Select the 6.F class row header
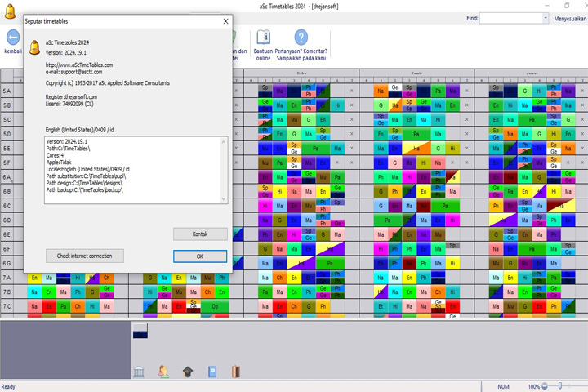The height and width of the screenshot is (392, 588). tap(7, 249)
